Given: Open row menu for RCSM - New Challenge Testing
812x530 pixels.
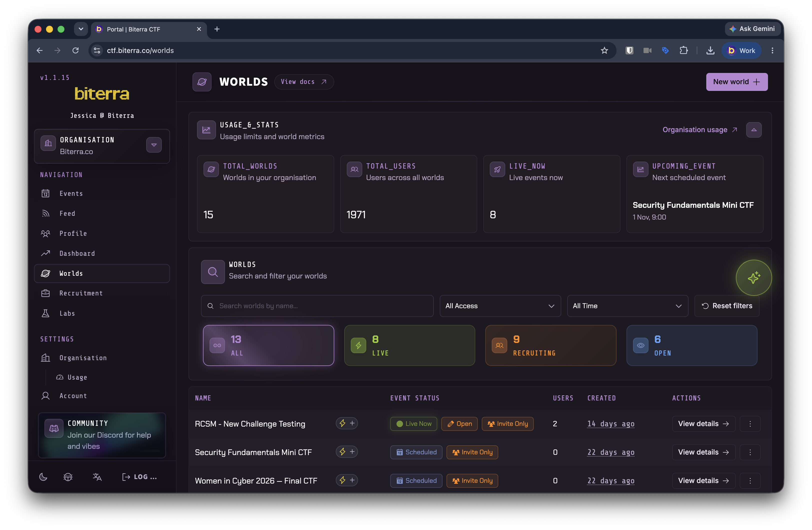Looking at the screenshot, I should click(x=750, y=424).
